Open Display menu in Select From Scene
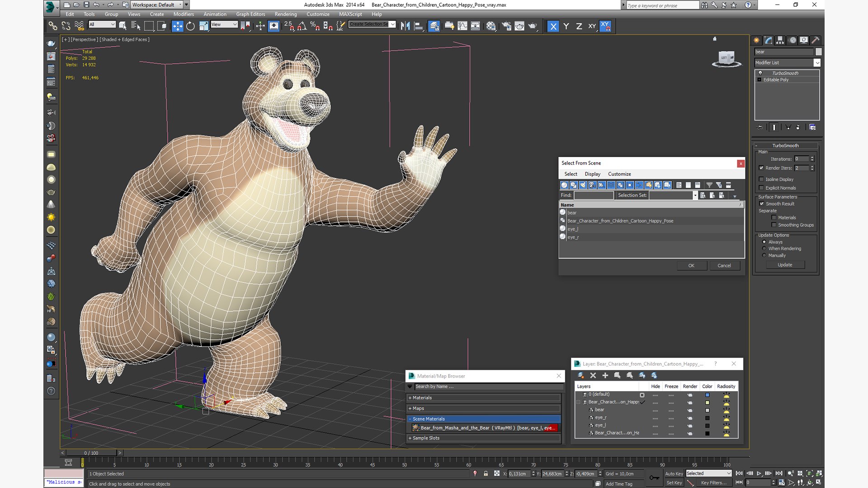The height and width of the screenshot is (488, 868). pyautogui.click(x=592, y=174)
